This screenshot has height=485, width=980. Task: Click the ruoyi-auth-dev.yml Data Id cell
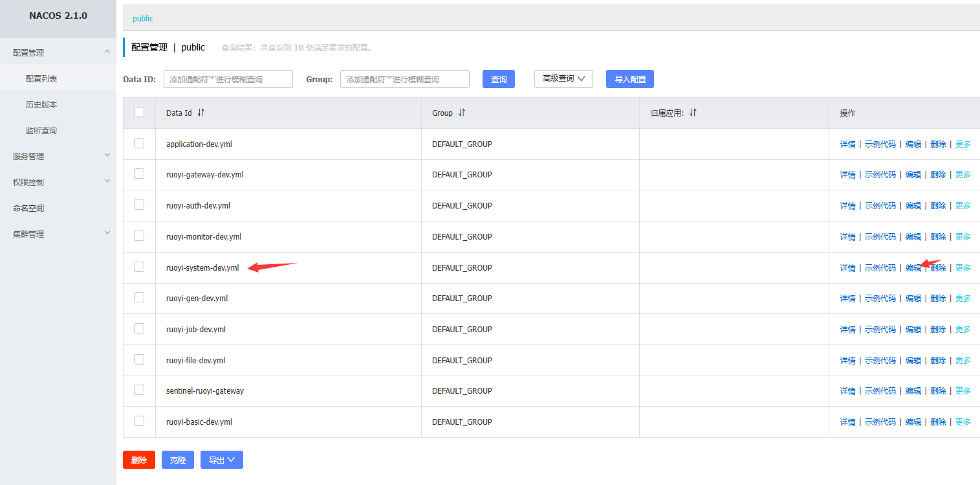point(198,206)
